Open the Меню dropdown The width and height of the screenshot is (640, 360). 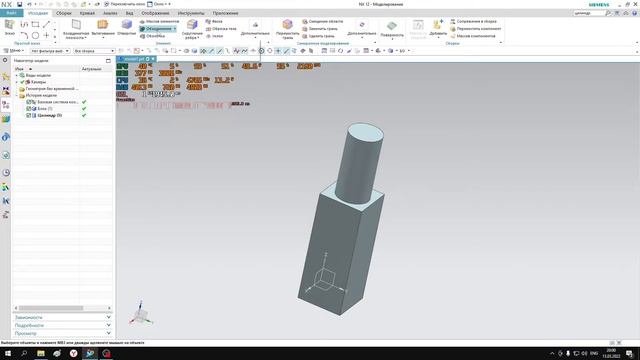[14, 51]
